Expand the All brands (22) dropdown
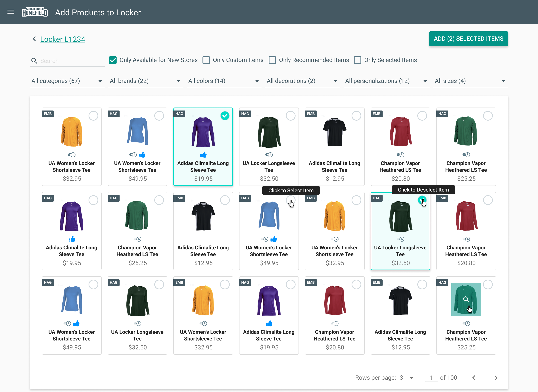The width and height of the screenshot is (538, 392). click(x=145, y=81)
